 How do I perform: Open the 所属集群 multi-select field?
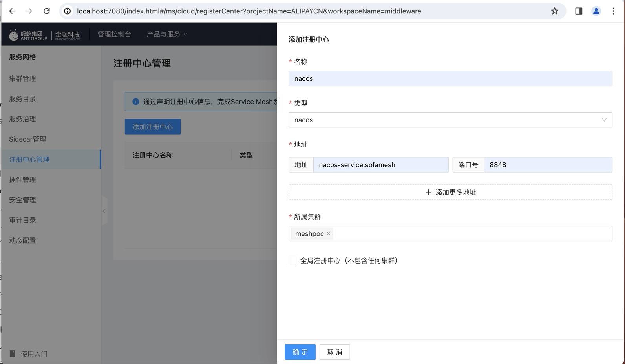coord(450,233)
